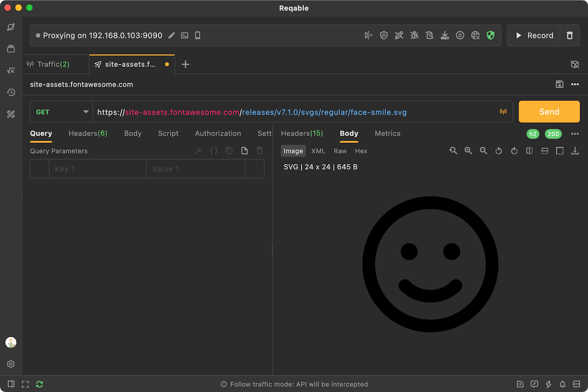Expand the GET method dropdown
This screenshot has width=588, height=392.
[x=85, y=112]
